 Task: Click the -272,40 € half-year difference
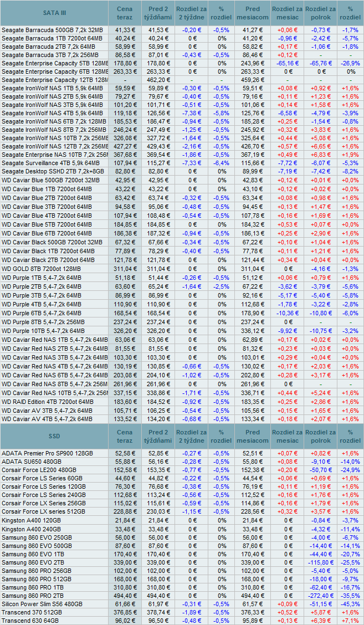point(321,596)
